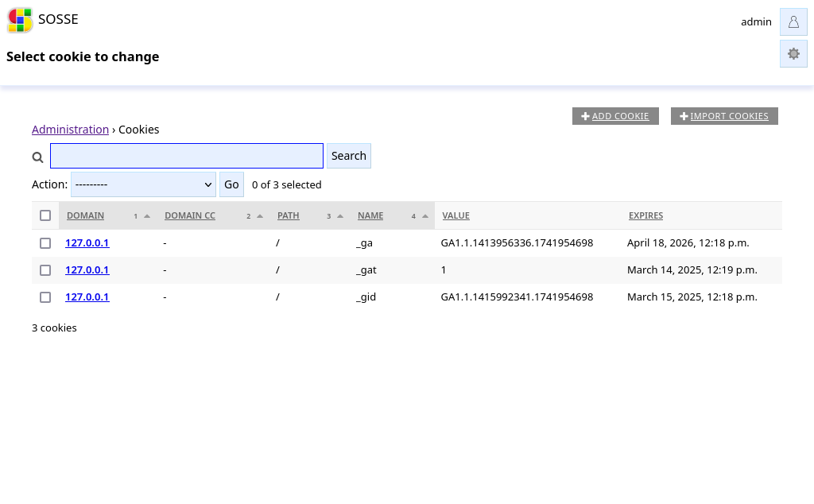The width and height of the screenshot is (814, 504).
Task: Select all cookies header checkbox
Action: 45,215
